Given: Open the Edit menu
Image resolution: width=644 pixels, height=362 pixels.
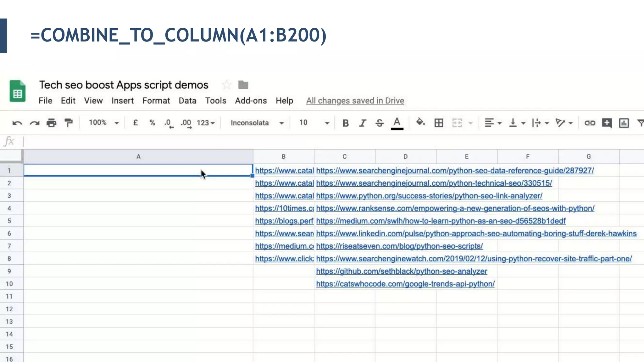Looking at the screenshot, I should coord(68,101).
